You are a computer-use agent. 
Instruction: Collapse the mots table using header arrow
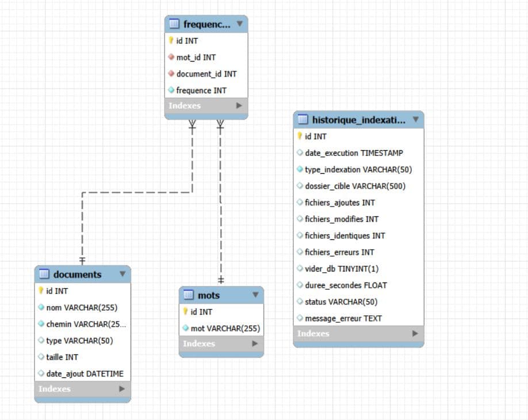255,295
